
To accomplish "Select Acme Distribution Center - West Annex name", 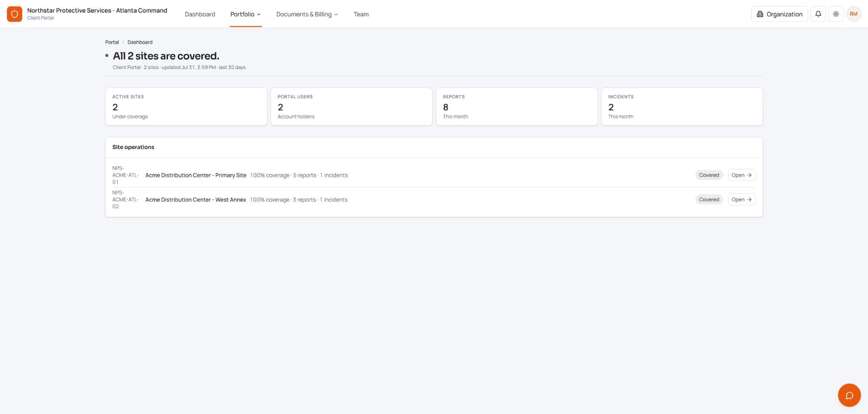I will pos(196,200).
